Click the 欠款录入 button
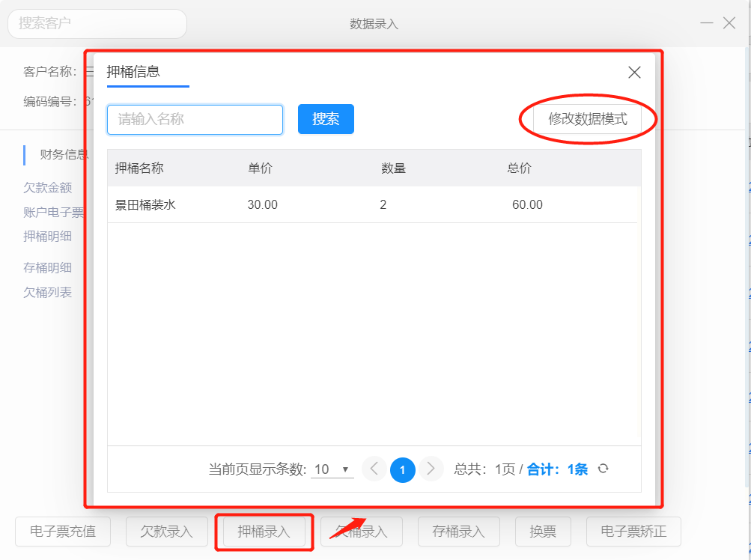Viewport: 751px width, 560px height. (x=166, y=532)
